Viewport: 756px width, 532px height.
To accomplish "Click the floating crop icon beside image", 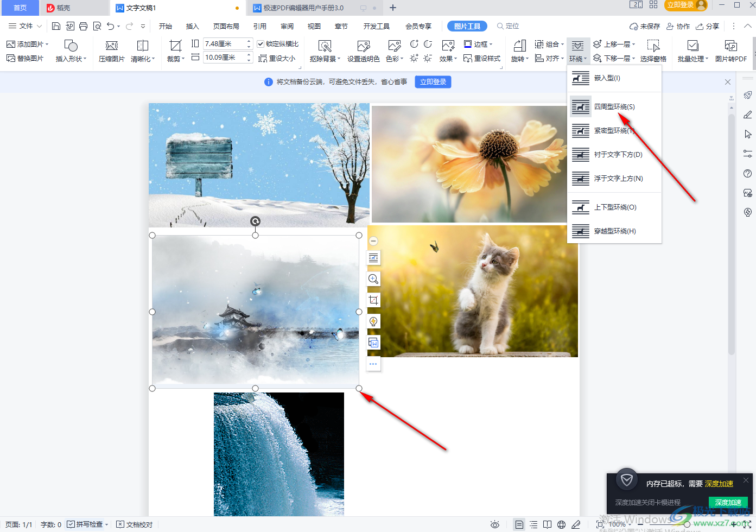I will point(373,300).
